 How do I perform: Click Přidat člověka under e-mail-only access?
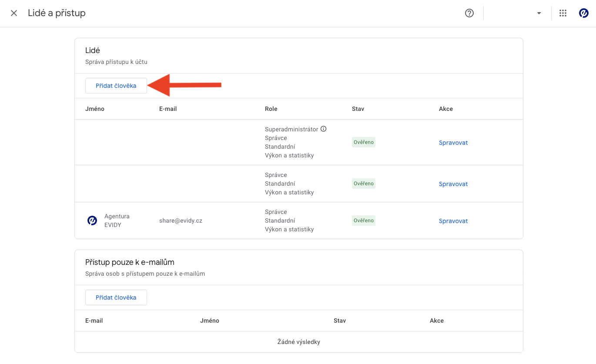(116, 297)
